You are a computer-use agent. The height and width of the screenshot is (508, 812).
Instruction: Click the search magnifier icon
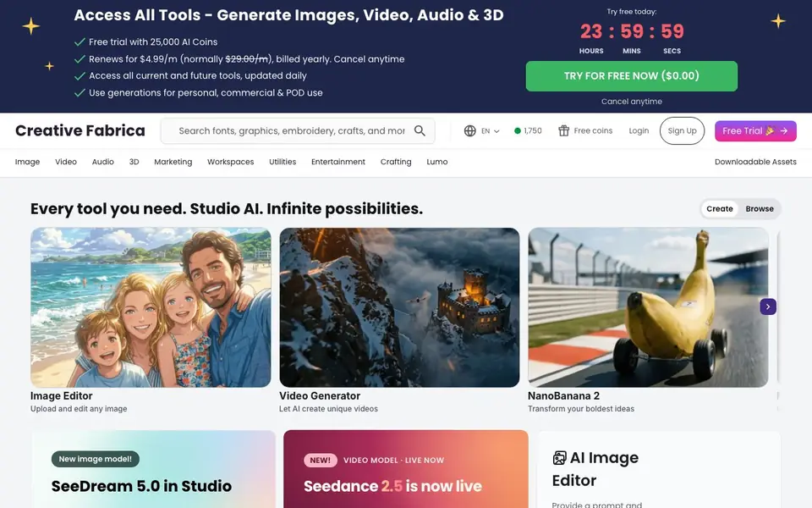[x=420, y=130]
